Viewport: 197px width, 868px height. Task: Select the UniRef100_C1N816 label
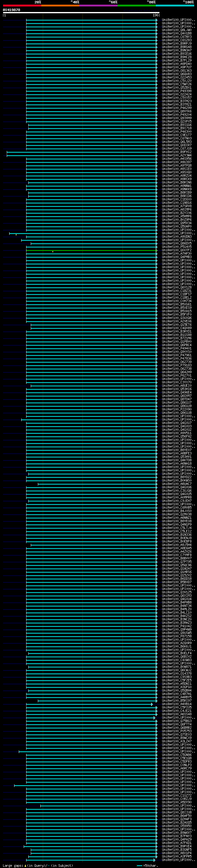click(x=176, y=203)
